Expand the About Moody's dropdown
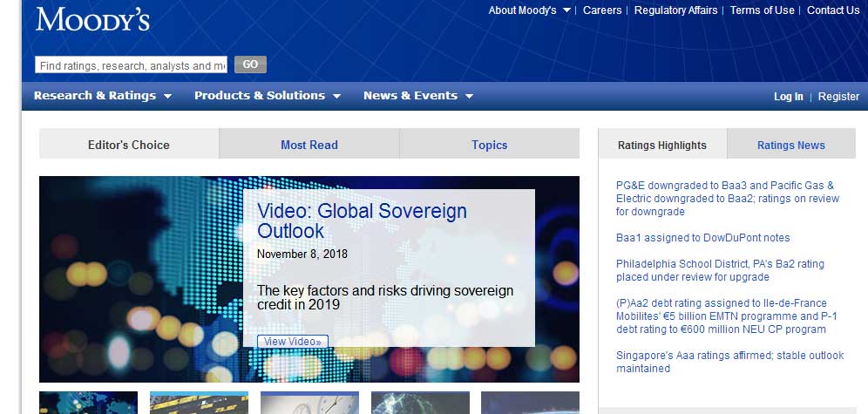Viewport: 868px width, 414px height. point(529,10)
